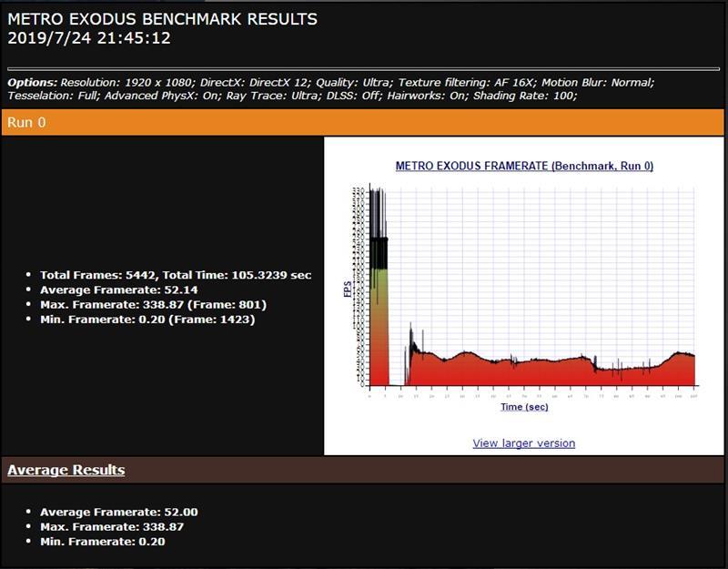Viewport: 728px width, 569px height.
Task: Click Run 0 "Average Framerate: 52.14" line
Action: (119, 290)
